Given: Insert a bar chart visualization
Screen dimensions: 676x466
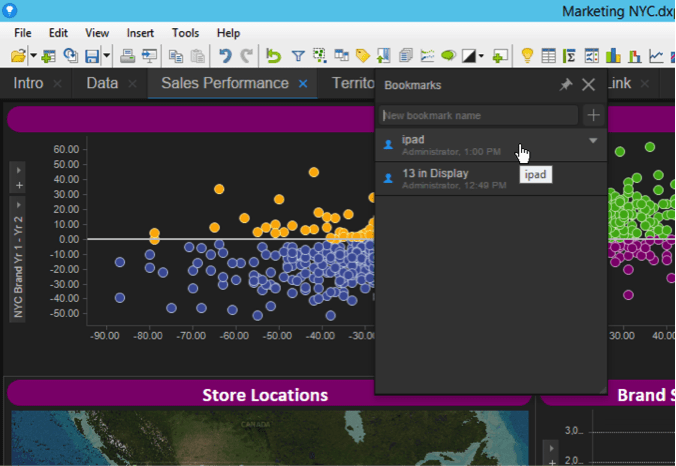Looking at the screenshot, I should tap(613, 56).
